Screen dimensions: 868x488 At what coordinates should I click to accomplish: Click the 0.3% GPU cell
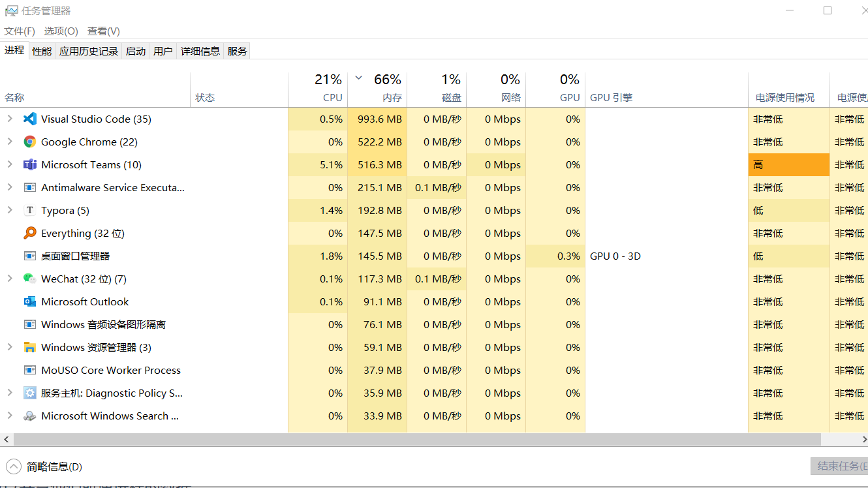555,256
